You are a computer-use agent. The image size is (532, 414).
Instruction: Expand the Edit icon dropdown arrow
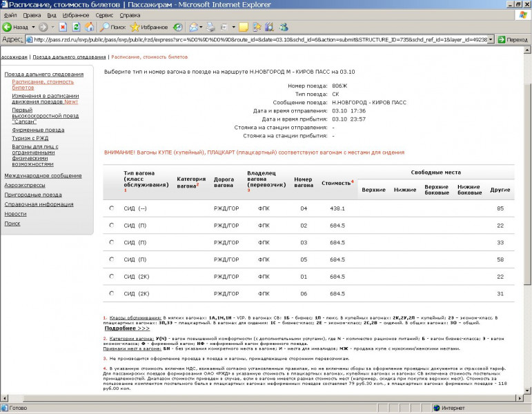click(x=233, y=27)
